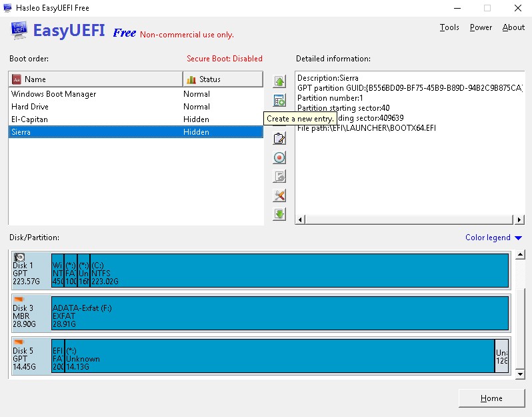Select Windows Boot Manager entry

(136, 94)
